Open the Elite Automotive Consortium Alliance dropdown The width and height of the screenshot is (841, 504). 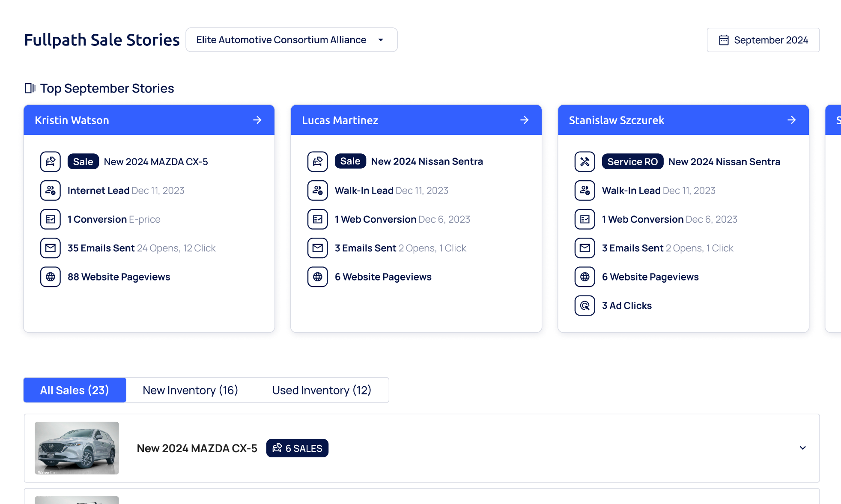[291, 40]
